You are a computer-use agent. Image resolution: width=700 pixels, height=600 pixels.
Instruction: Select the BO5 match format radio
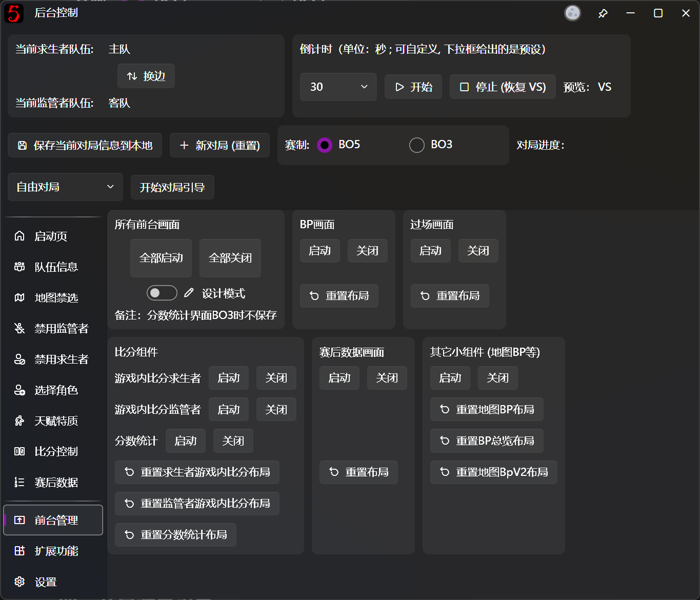pos(325,145)
